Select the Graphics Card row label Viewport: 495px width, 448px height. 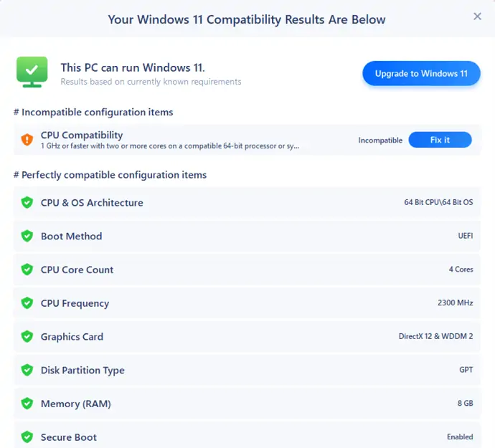[x=72, y=337]
